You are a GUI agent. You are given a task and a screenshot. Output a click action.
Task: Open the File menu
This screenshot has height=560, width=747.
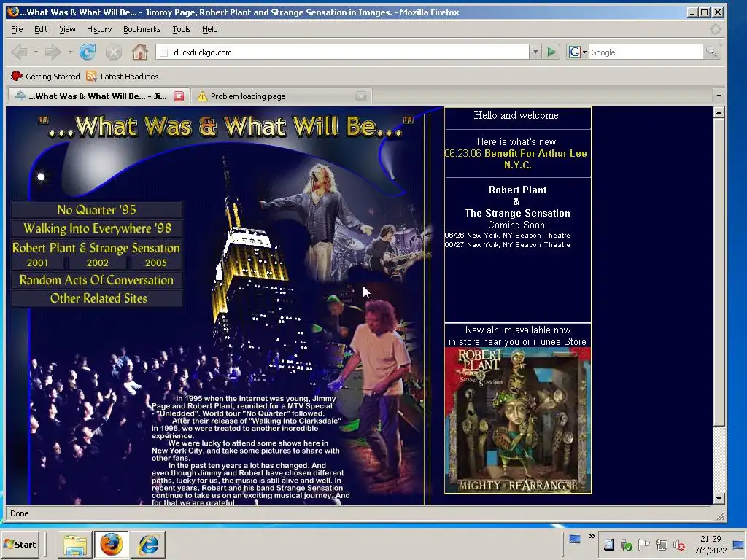[x=17, y=29]
